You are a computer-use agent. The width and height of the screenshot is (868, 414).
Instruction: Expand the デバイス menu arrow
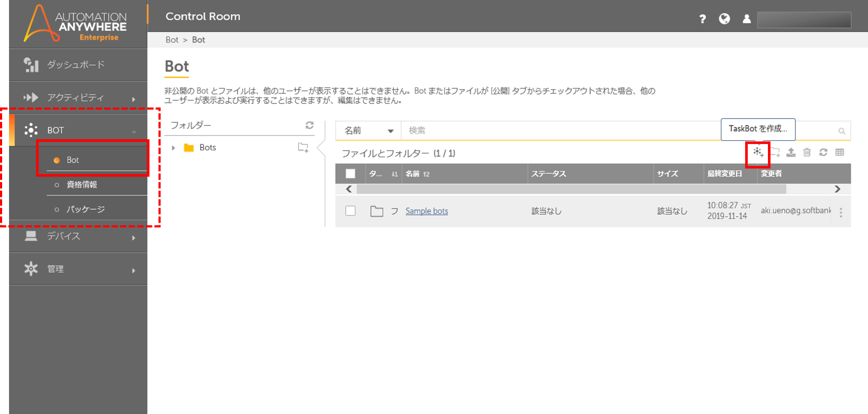(134, 238)
